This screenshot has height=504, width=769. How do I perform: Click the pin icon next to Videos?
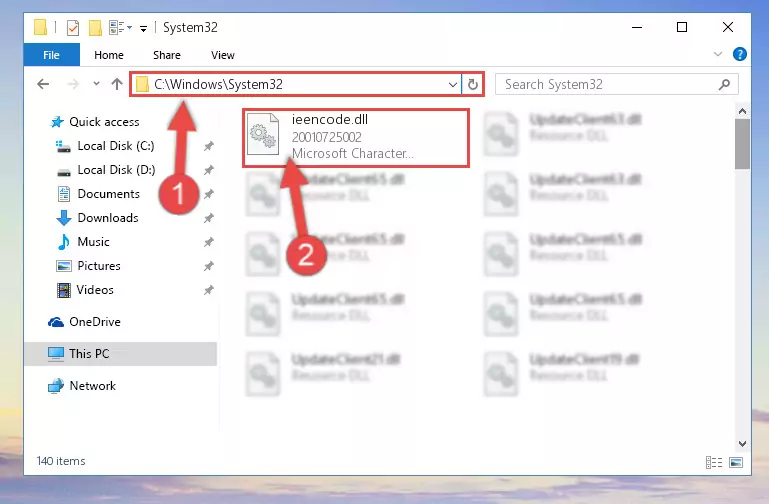(x=209, y=290)
